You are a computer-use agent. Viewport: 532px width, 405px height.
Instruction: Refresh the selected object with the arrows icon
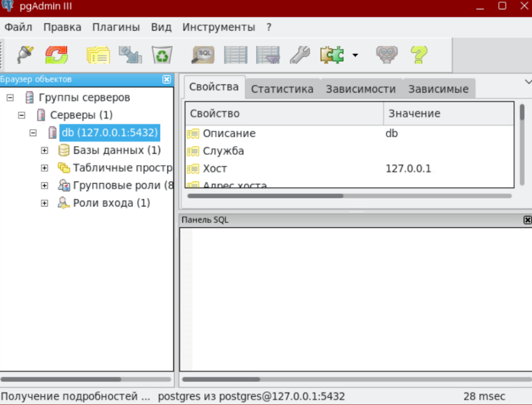(57, 55)
